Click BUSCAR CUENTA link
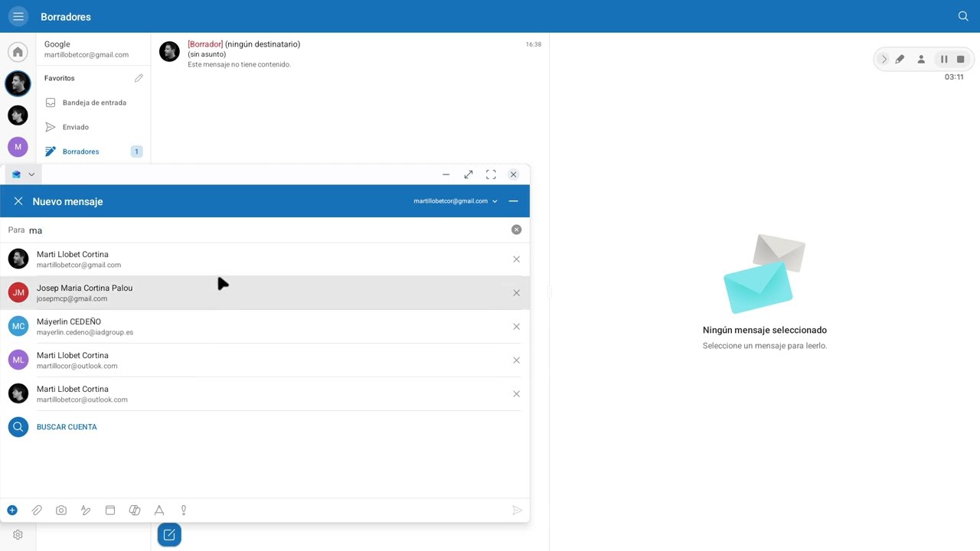 [67, 427]
